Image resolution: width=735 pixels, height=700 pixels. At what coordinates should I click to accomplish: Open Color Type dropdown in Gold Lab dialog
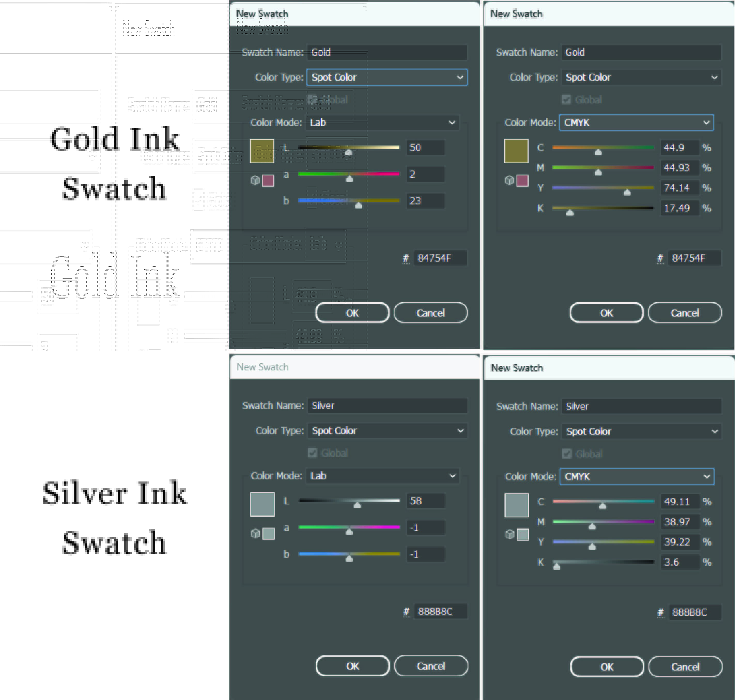[x=387, y=77]
